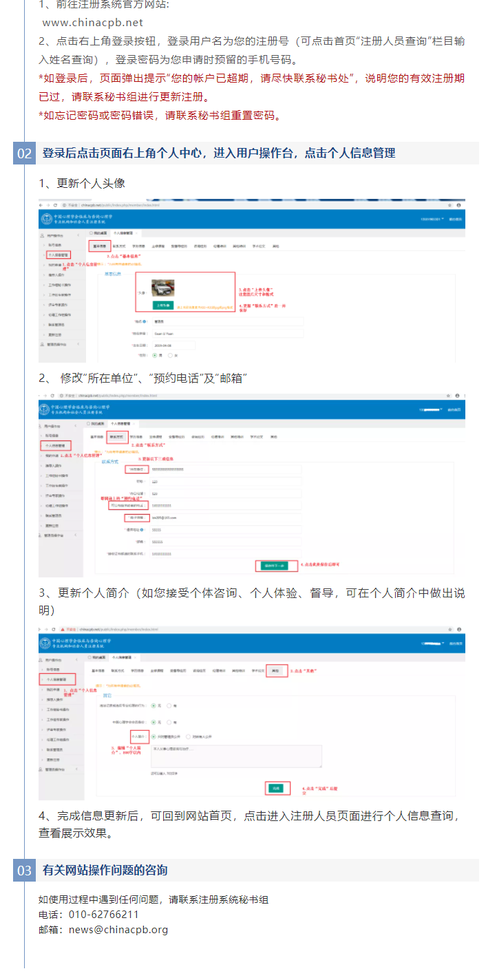Screen dimensions: 497x980
Task: Click phone number 010-62766211
Action: click(104, 915)
